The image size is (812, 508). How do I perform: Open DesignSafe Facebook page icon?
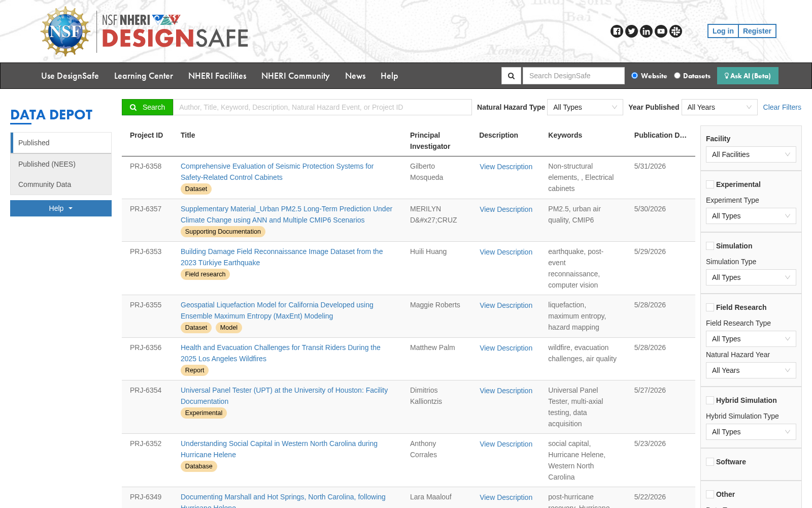[617, 31]
